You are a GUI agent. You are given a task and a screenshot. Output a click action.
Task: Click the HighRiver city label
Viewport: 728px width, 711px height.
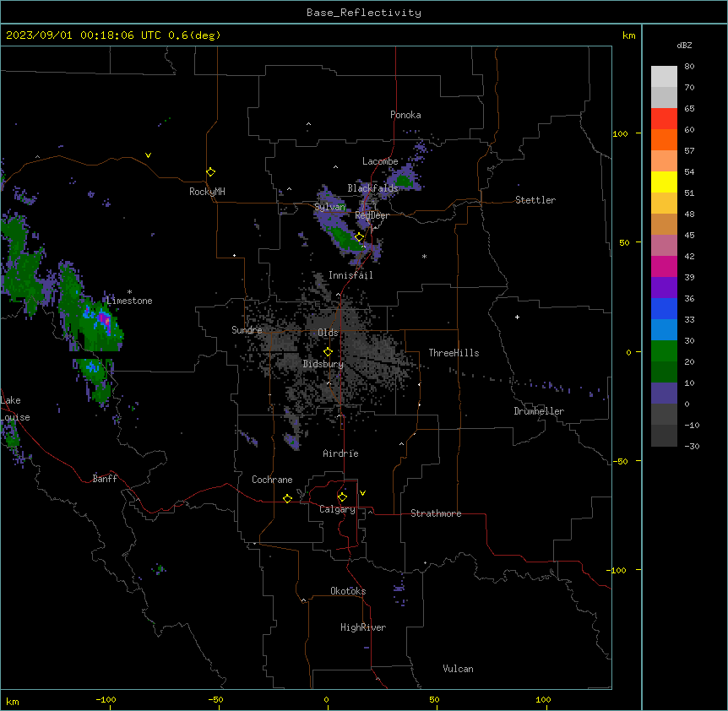coord(363,627)
